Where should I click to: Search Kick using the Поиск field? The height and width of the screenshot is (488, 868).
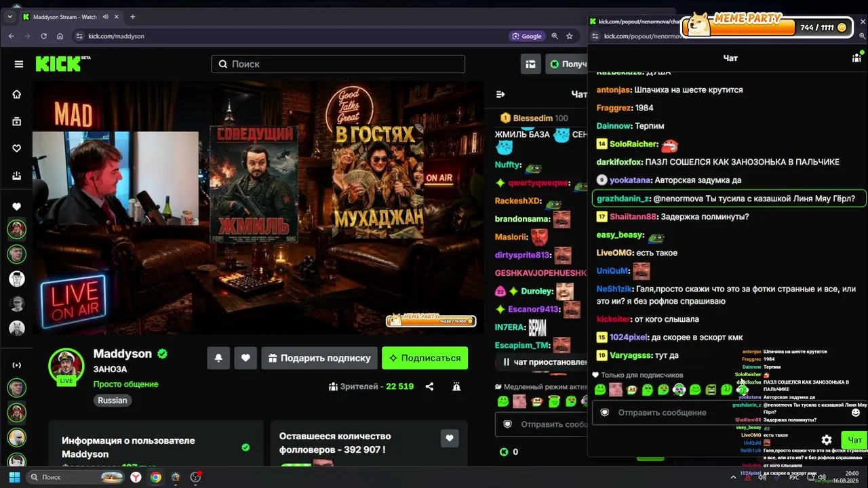click(x=338, y=64)
